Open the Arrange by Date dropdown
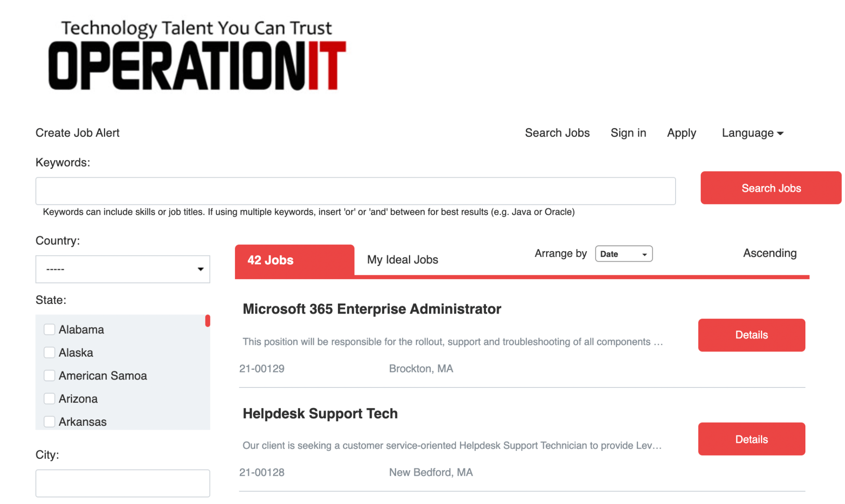 pos(624,254)
